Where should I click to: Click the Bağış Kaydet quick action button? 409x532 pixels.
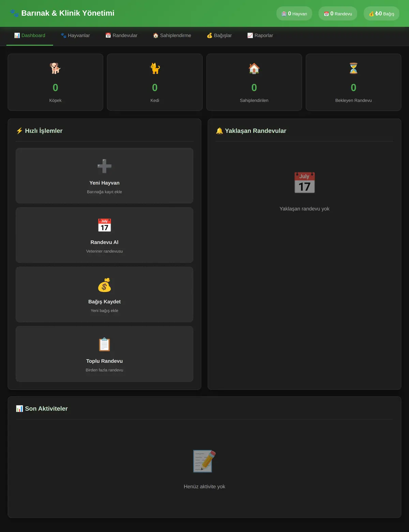coord(104,295)
